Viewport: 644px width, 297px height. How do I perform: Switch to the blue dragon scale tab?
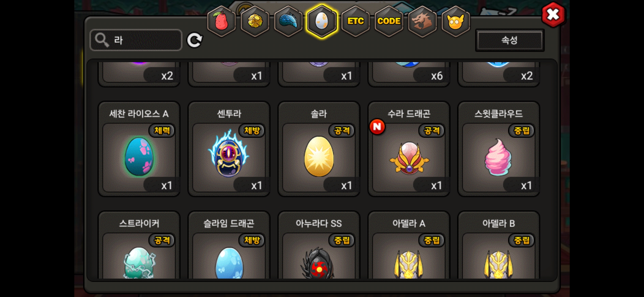(x=288, y=21)
